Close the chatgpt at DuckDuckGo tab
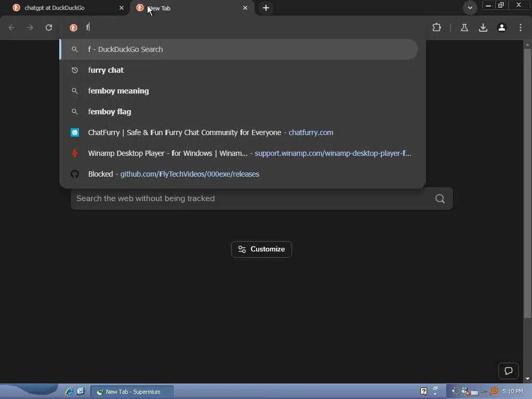Image resolution: width=532 pixels, height=399 pixels. point(122,8)
